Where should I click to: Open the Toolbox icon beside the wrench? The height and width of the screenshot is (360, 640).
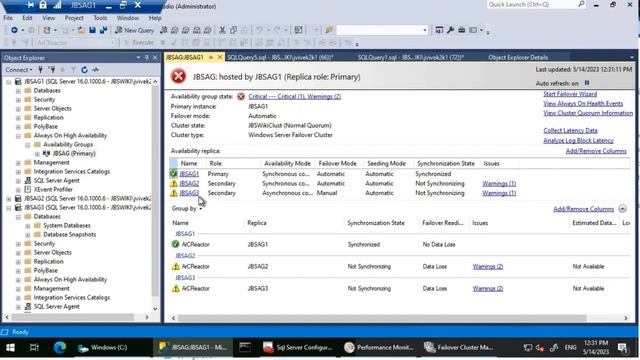click(461, 30)
